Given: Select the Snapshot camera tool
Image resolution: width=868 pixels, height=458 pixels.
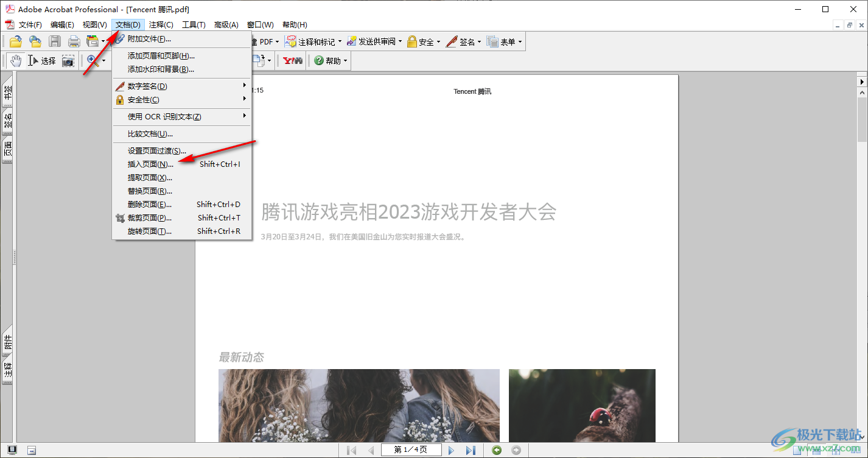Looking at the screenshot, I should point(68,60).
